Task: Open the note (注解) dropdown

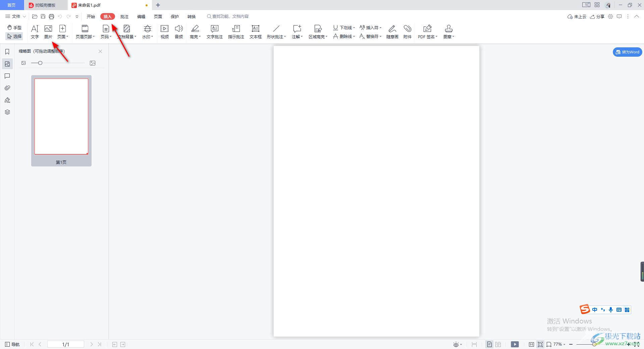Action: 297,32
